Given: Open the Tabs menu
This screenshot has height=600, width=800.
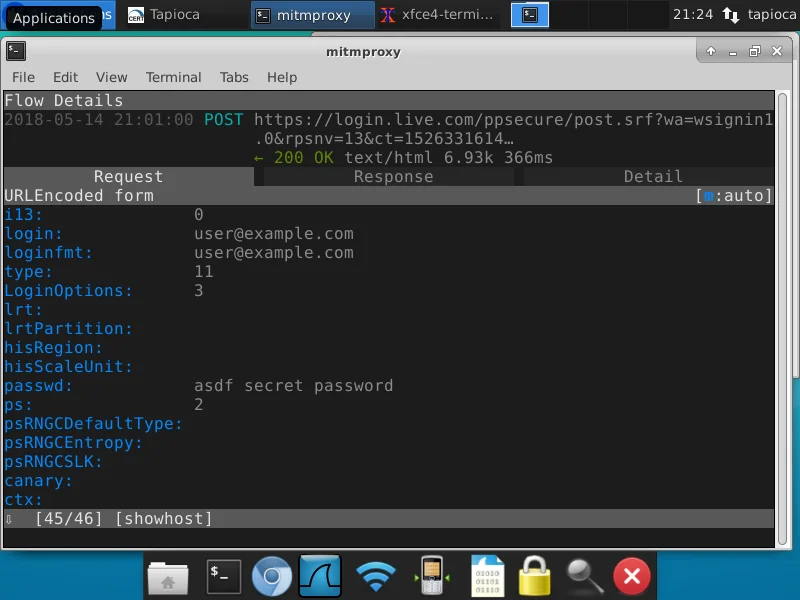Looking at the screenshot, I should click(x=234, y=77).
